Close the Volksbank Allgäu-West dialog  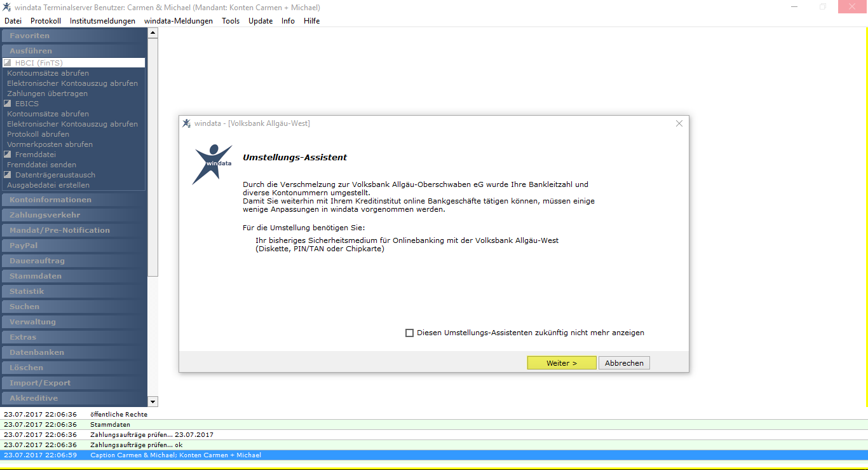tap(679, 123)
